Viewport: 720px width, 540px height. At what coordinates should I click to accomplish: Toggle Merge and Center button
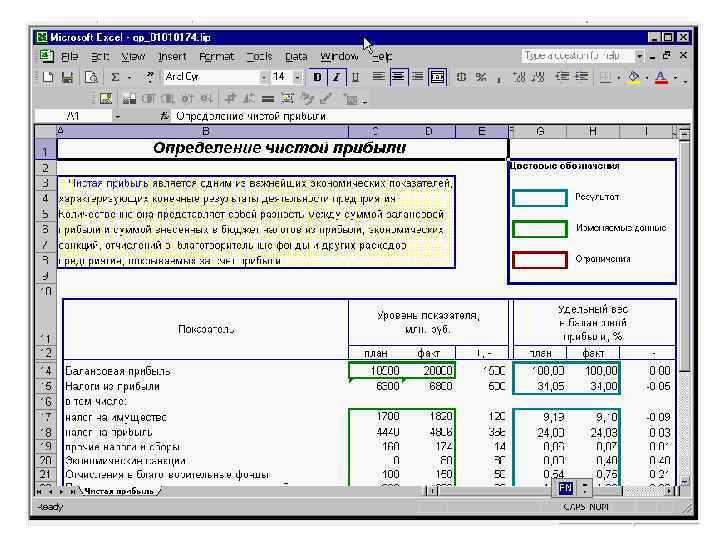(x=438, y=77)
